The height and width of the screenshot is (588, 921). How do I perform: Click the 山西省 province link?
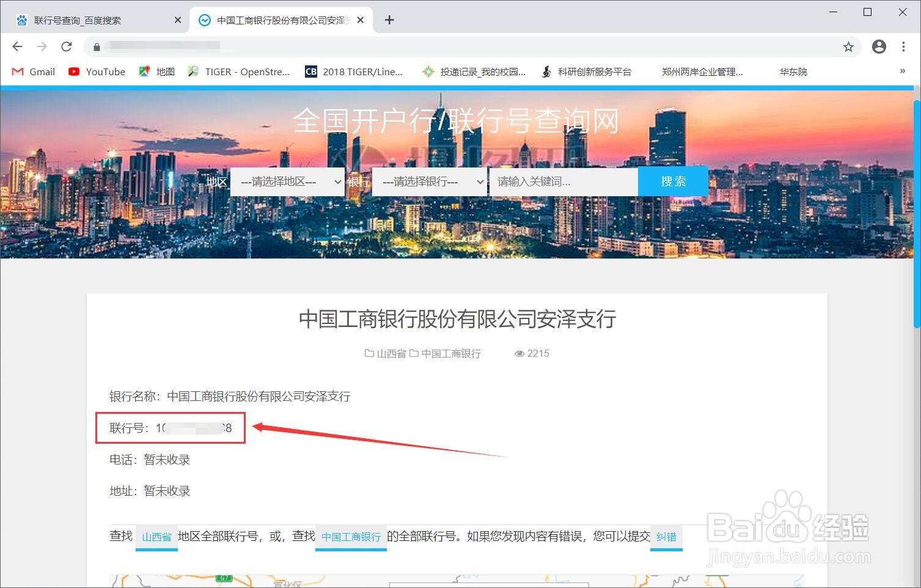pyautogui.click(x=156, y=536)
